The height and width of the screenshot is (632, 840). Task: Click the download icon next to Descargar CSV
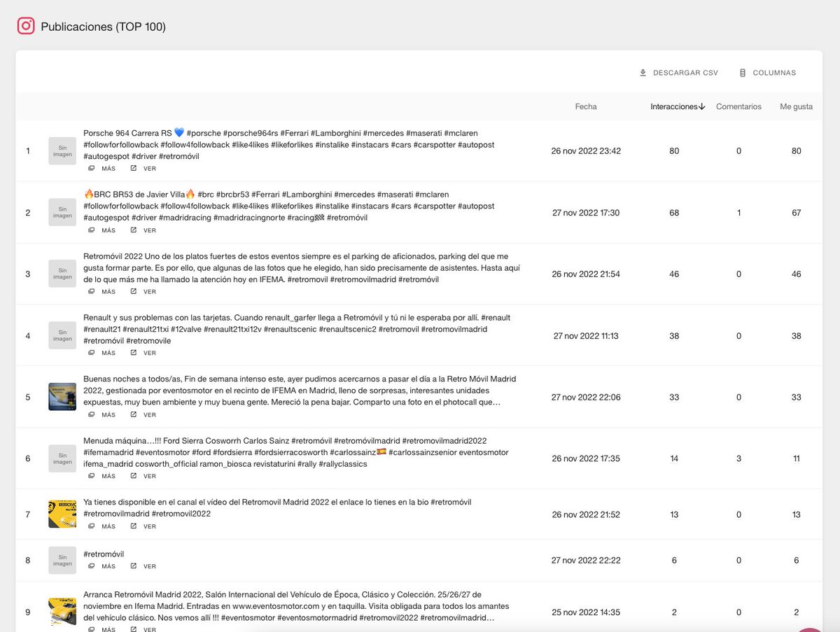click(643, 73)
